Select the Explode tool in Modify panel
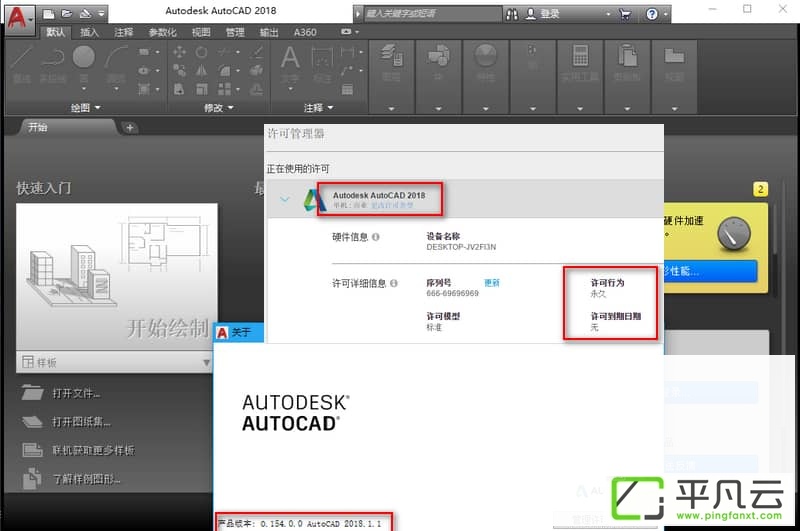This screenshot has height=531, width=800. [257, 70]
